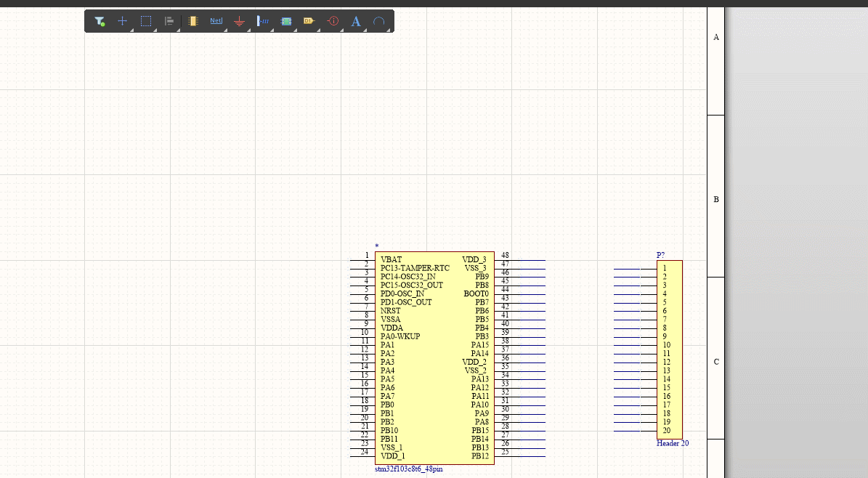The width and height of the screenshot is (868, 478).
Task: Select the VSS_1 pin name
Action: [x=392, y=447]
